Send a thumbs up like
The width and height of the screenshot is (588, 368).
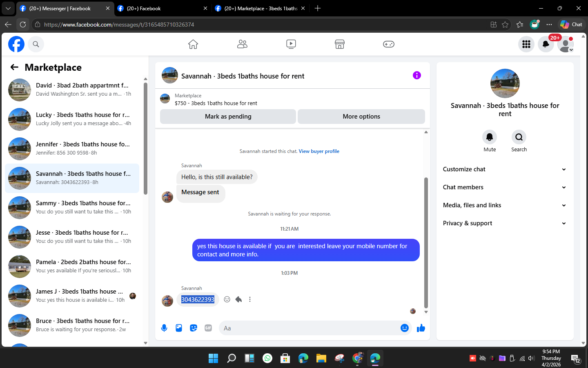point(421,328)
